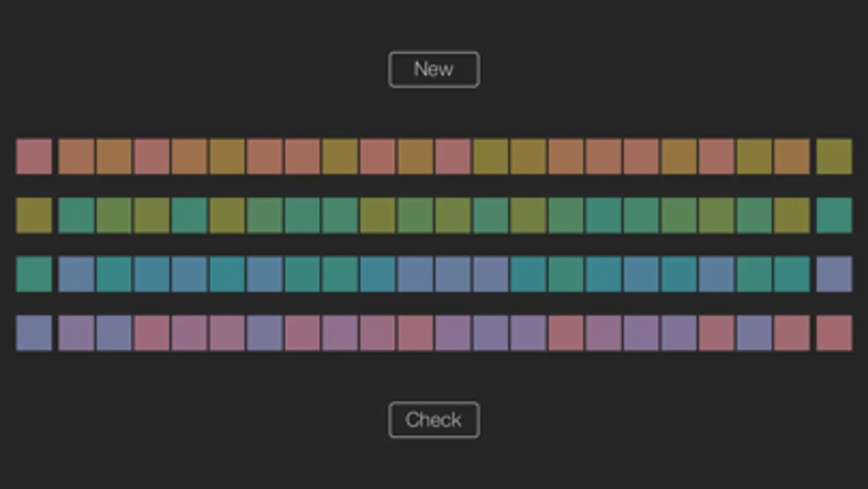
Task: Pick the third swatch, teal, in third row
Action: click(x=114, y=274)
